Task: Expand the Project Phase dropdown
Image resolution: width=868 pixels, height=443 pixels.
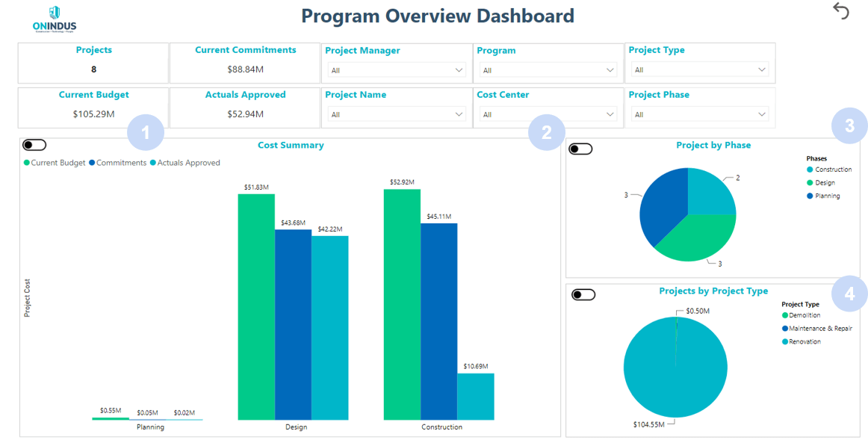Action: point(700,114)
